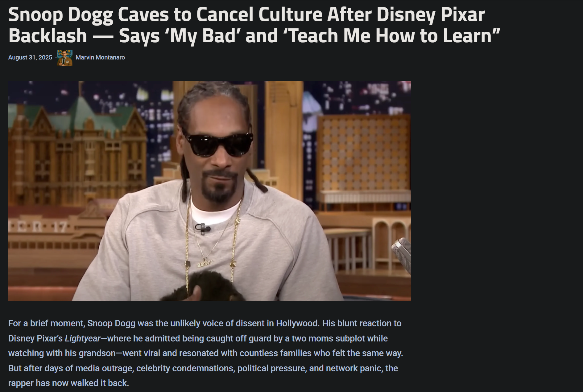Click the August 31, 2025 date link
This screenshot has height=392, width=583.
tap(30, 58)
